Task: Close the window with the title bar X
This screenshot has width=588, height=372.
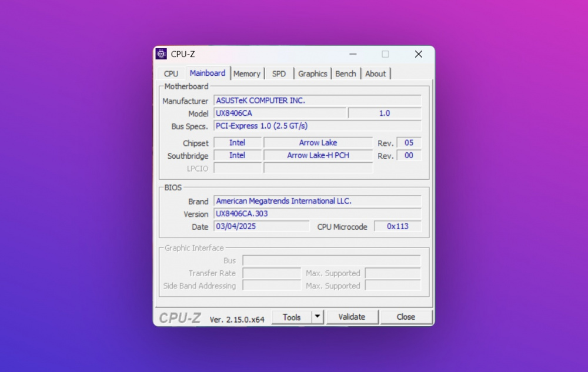Action: 418,54
